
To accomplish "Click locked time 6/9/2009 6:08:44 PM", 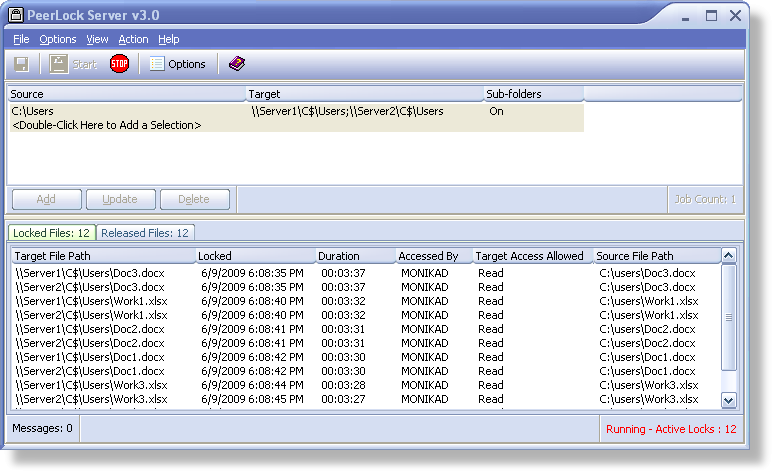I will tap(252, 385).
